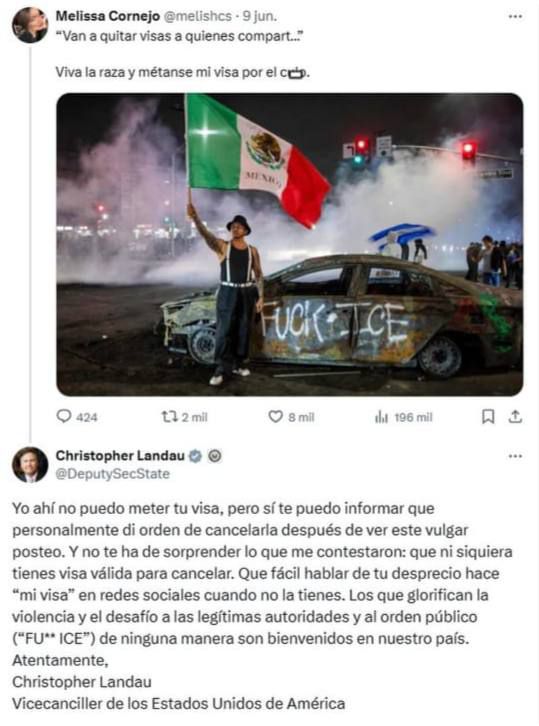The width and height of the screenshot is (539, 726).
Task: Enlarge the Mexican flag protest photo
Action: (290, 244)
